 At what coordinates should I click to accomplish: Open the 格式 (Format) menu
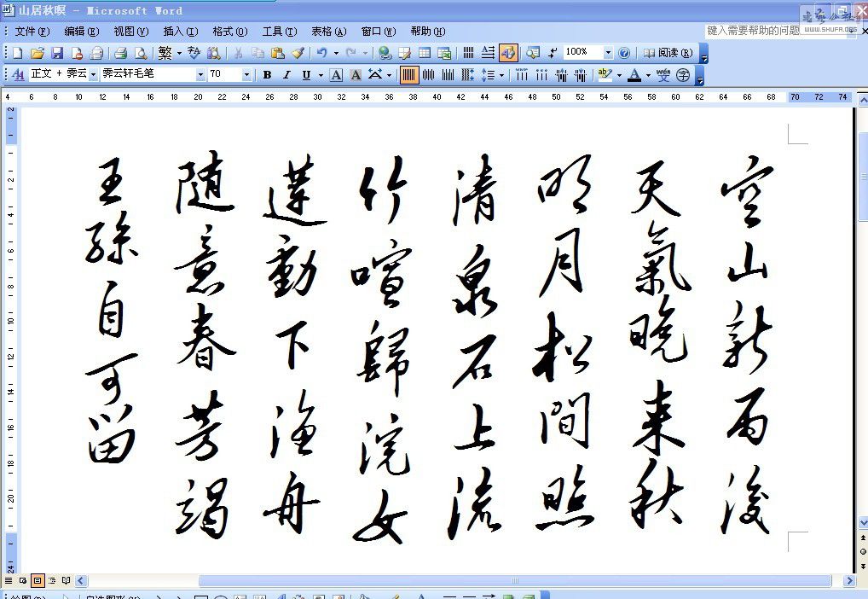[229, 32]
